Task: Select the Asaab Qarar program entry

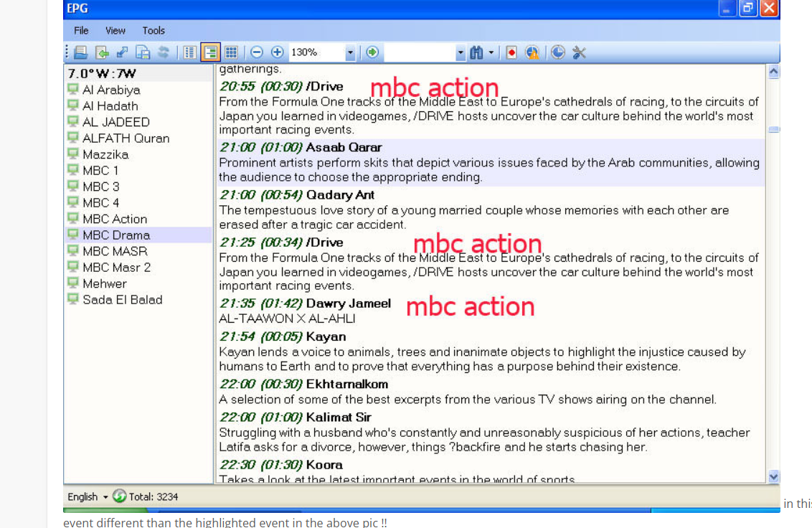Action: [344, 147]
